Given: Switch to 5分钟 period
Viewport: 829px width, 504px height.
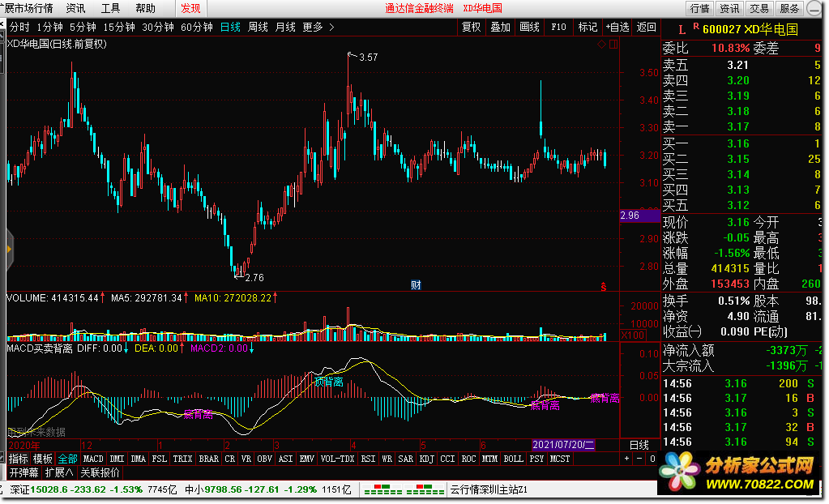Looking at the screenshot, I should click(x=83, y=27).
